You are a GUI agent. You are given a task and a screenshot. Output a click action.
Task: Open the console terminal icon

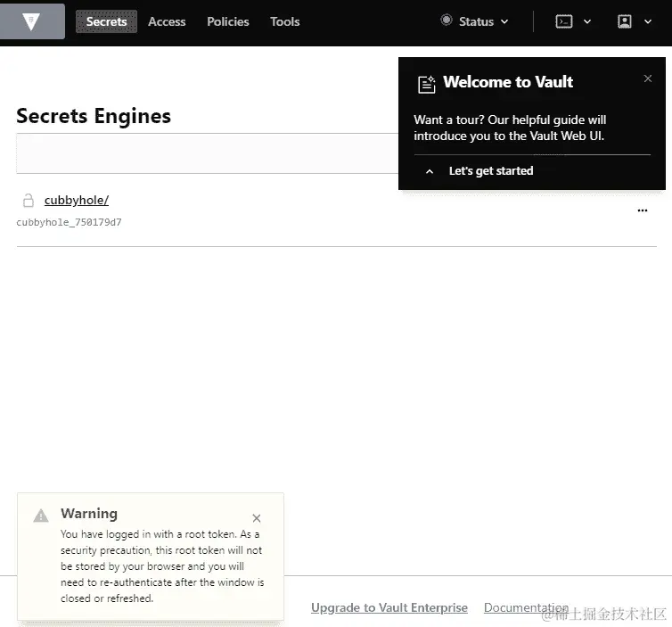(x=563, y=21)
